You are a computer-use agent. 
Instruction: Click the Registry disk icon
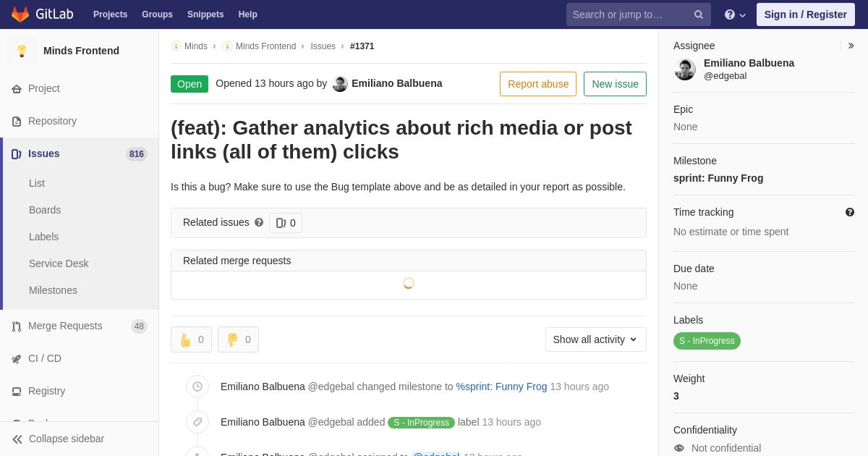17,392
